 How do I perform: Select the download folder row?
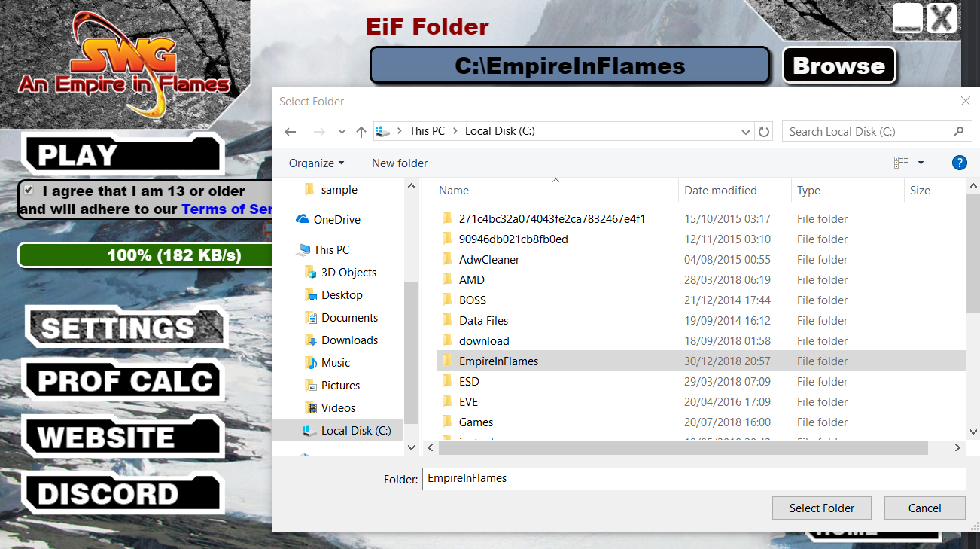[x=700, y=341]
